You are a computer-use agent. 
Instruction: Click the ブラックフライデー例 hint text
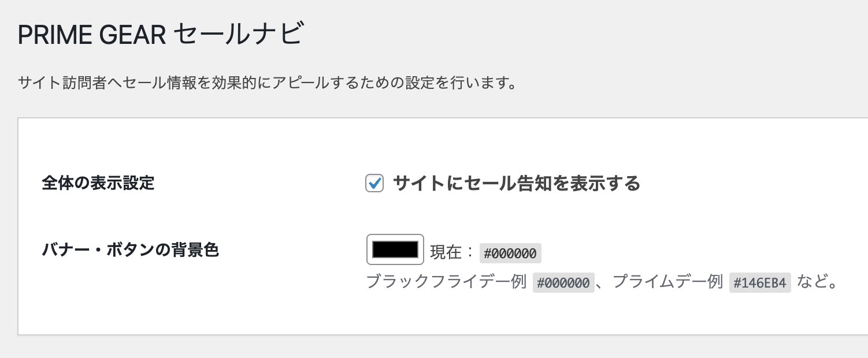pyautogui.click(x=446, y=282)
